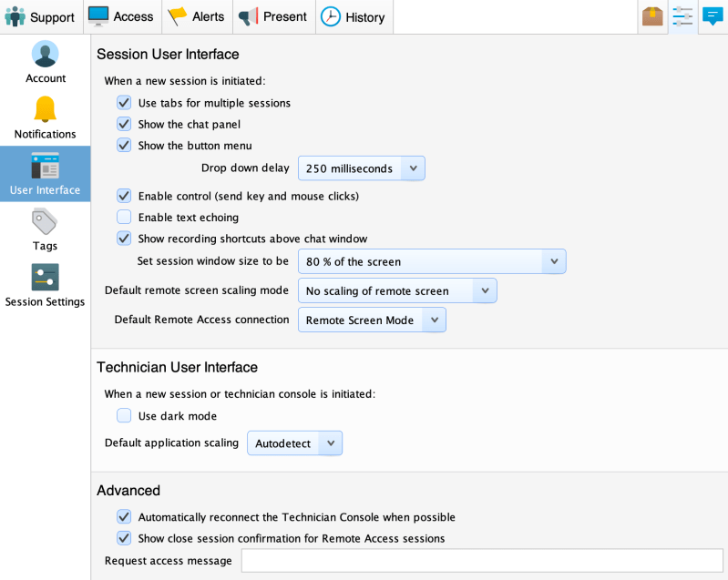Open the Account settings section
Image resolution: width=728 pixels, height=580 pixels.
tap(45, 62)
